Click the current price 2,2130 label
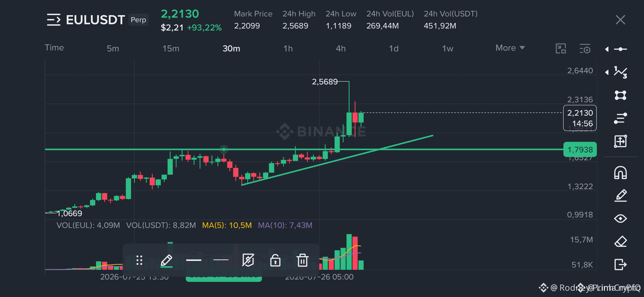644x297 pixels. point(580,118)
